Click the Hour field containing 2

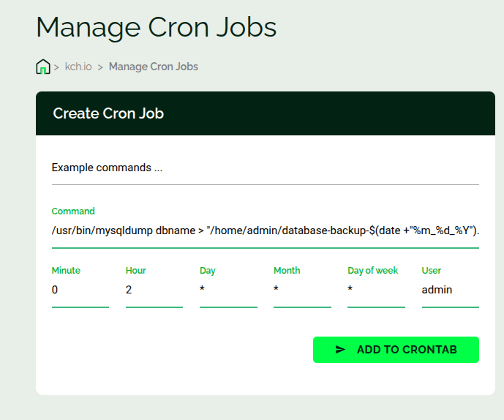pyautogui.click(x=154, y=290)
